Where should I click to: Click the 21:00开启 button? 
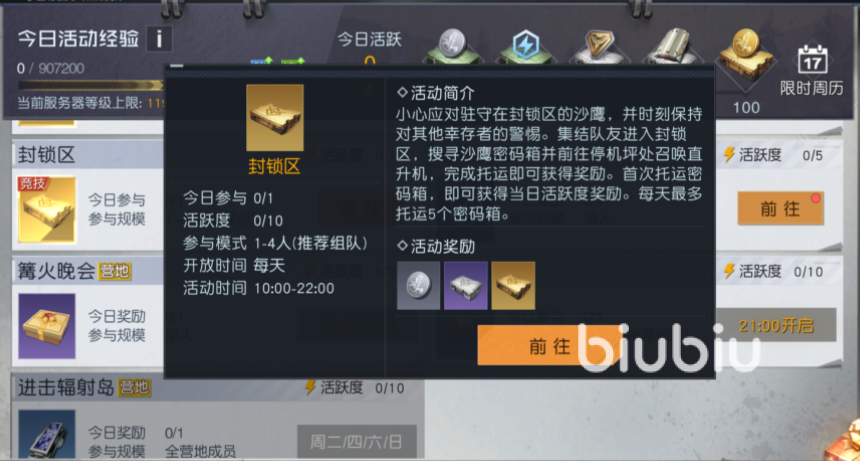pos(776,326)
